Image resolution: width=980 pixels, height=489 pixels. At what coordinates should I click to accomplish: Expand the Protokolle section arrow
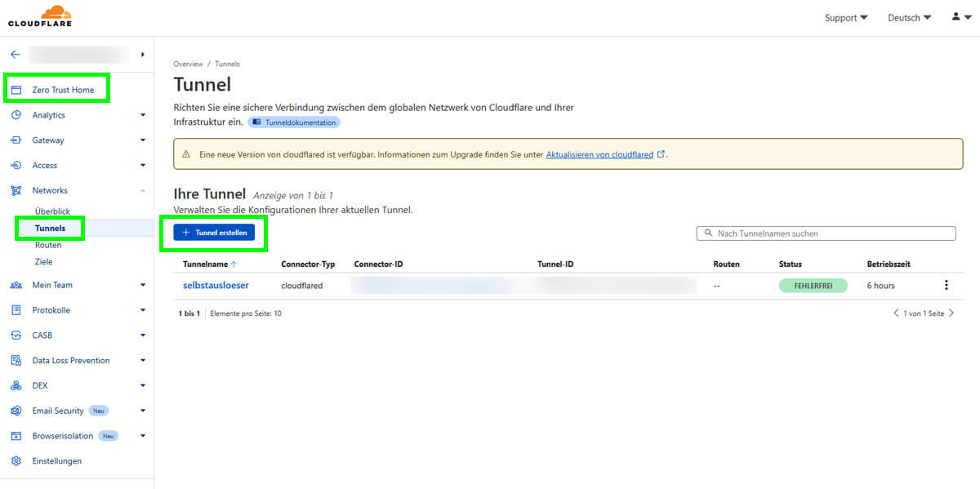pyautogui.click(x=143, y=310)
